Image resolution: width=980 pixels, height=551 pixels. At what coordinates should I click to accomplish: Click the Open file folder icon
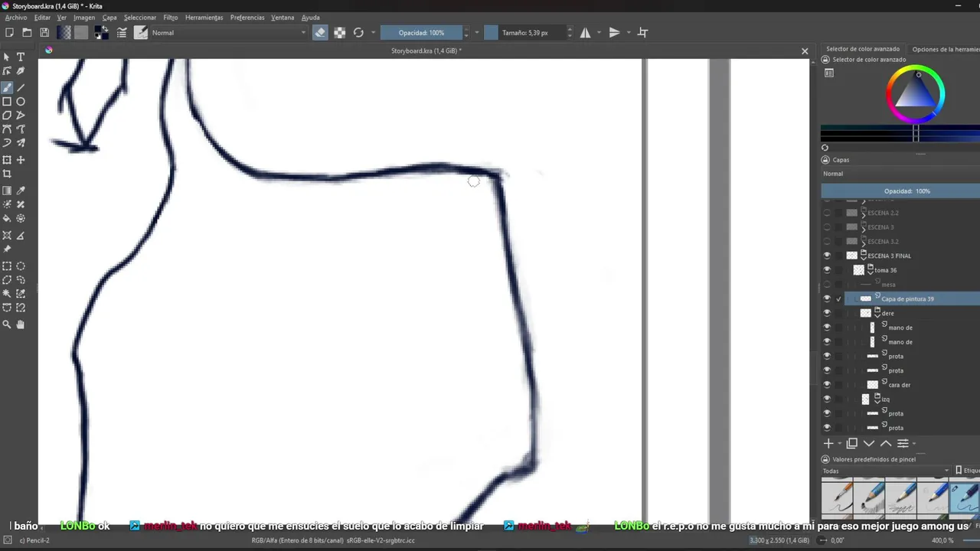[27, 33]
